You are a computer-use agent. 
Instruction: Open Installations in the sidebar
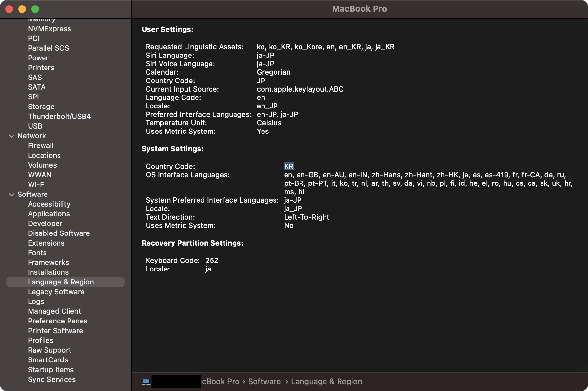click(x=48, y=272)
